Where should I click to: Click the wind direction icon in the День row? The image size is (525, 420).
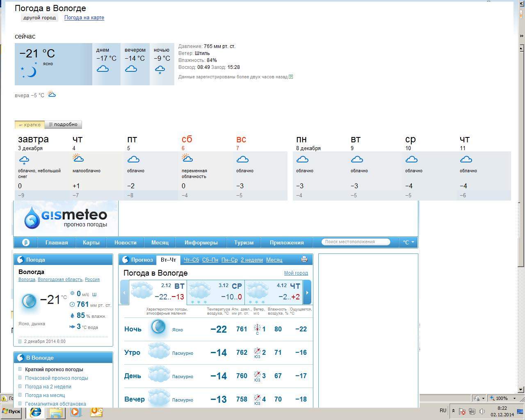click(257, 375)
